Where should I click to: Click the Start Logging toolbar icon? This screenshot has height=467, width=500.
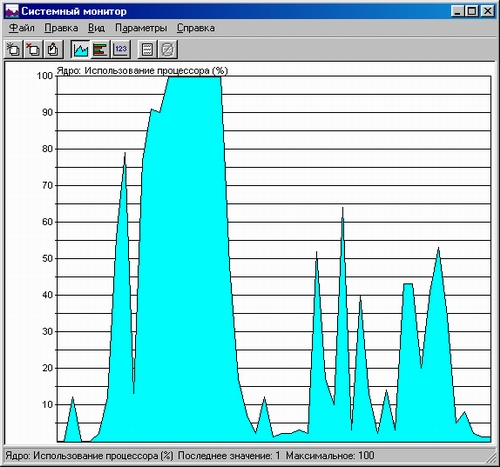coord(147,50)
